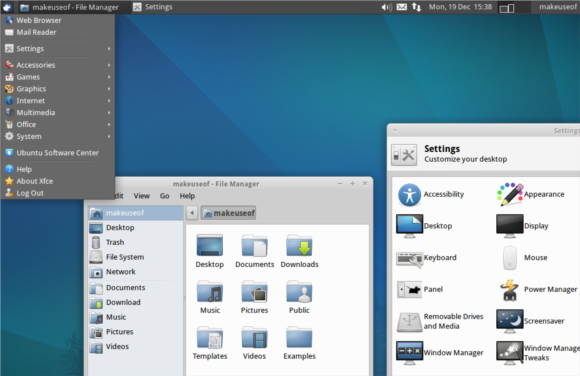Click the clock showing Mon, 19 Dec 15:38
580x376 pixels.
[460, 7]
